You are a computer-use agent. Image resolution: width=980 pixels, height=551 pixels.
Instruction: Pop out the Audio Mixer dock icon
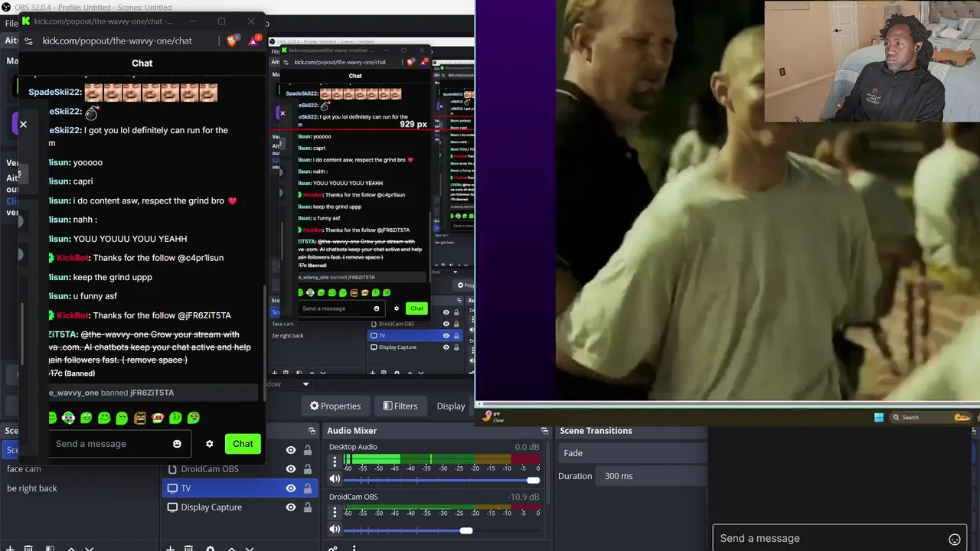pos(544,431)
